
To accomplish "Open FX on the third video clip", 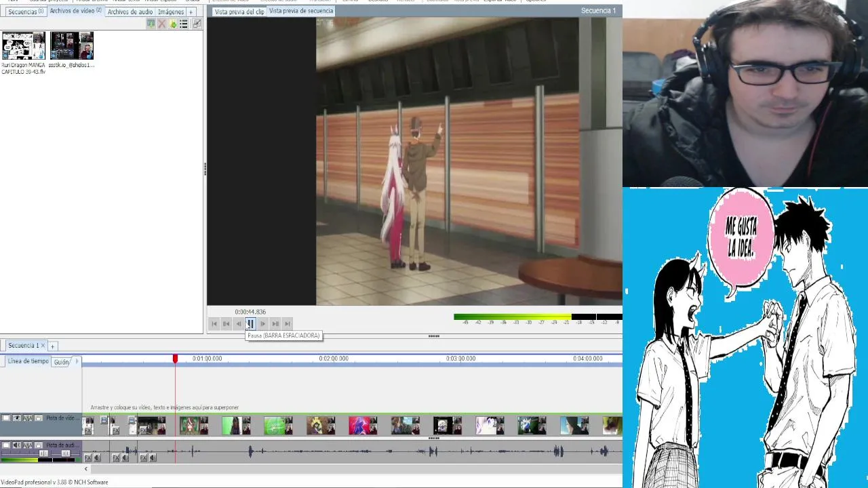I will 143,431.
